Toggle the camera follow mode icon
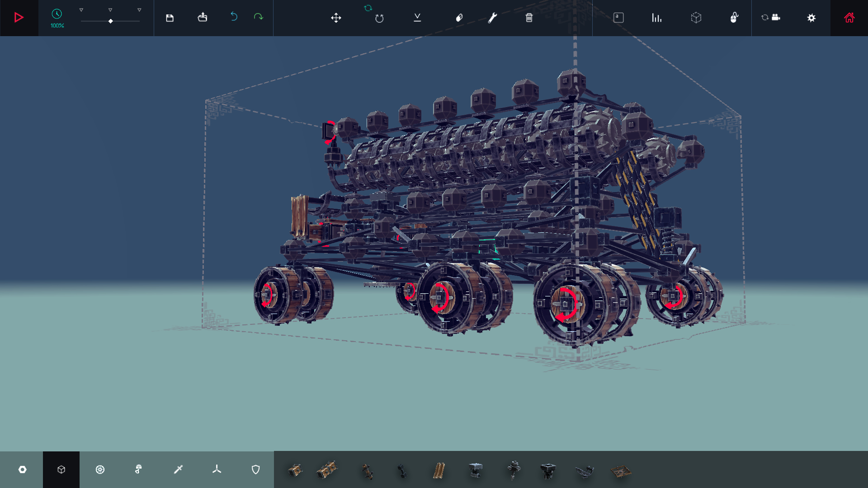 pyautogui.click(x=771, y=17)
